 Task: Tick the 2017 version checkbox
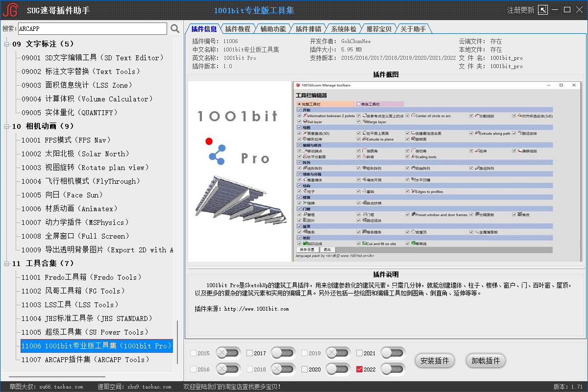point(250,353)
